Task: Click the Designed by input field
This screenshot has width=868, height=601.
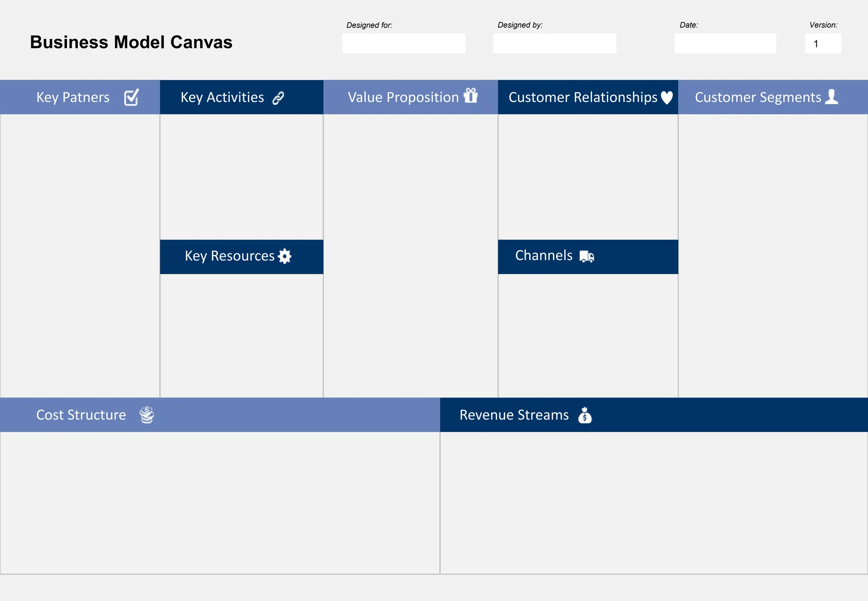Action: [x=554, y=44]
